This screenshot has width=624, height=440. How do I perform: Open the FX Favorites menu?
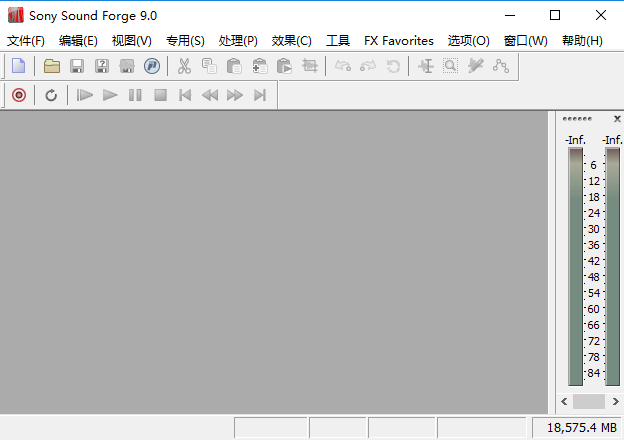tap(399, 41)
